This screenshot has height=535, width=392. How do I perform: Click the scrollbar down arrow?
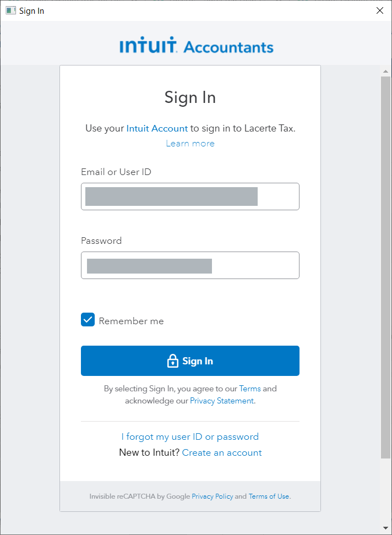pyautogui.click(x=384, y=527)
